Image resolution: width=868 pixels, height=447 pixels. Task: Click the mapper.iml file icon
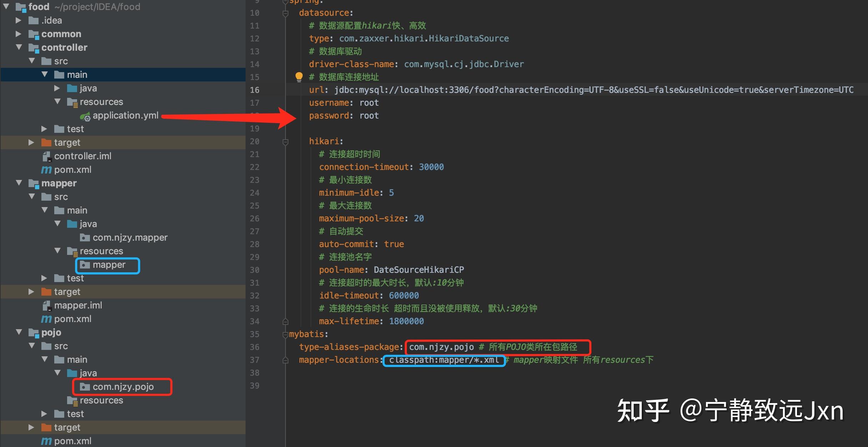pyautogui.click(x=47, y=306)
